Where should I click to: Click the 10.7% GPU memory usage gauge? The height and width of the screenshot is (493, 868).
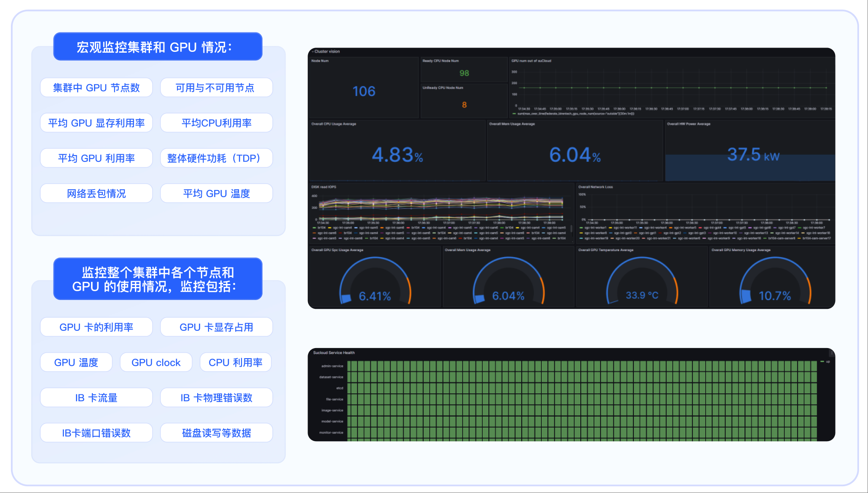[774, 295]
